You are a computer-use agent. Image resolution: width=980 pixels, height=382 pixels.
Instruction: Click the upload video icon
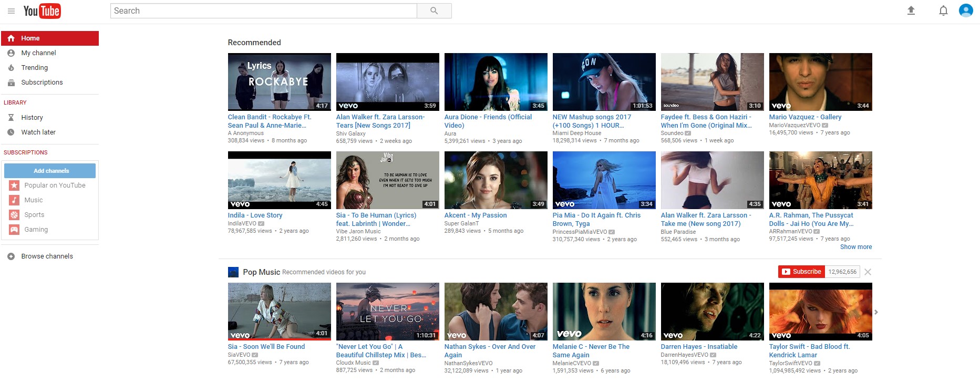click(x=911, y=11)
